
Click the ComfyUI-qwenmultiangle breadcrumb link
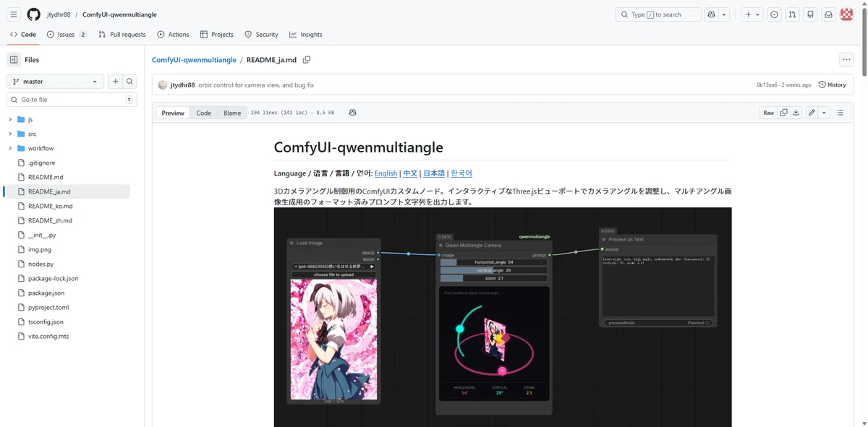point(194,60)
